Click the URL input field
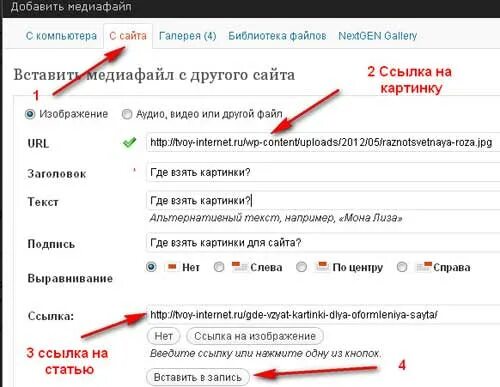The image size is (500, 387). (x=323, y=143)
